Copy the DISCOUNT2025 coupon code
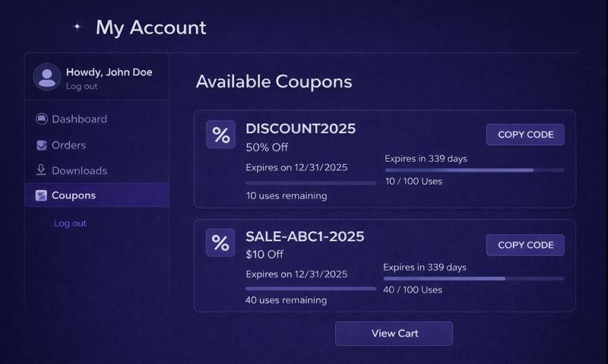The image size is (608, 364). [525, 135]
